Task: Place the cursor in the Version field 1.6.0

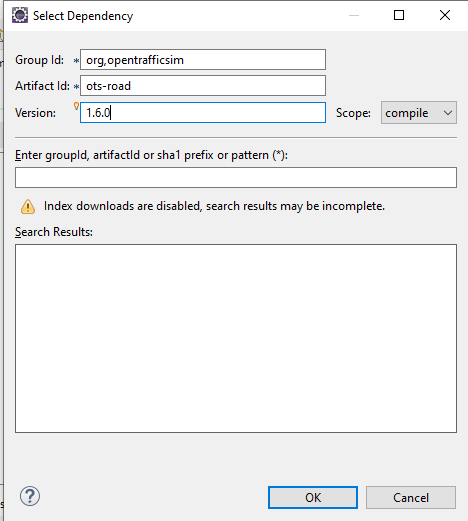Action: pyautogui.click(x=203, y=113)
